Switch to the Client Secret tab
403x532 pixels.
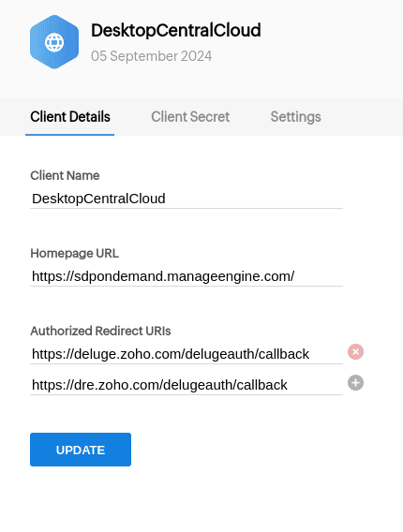[190, 117]
